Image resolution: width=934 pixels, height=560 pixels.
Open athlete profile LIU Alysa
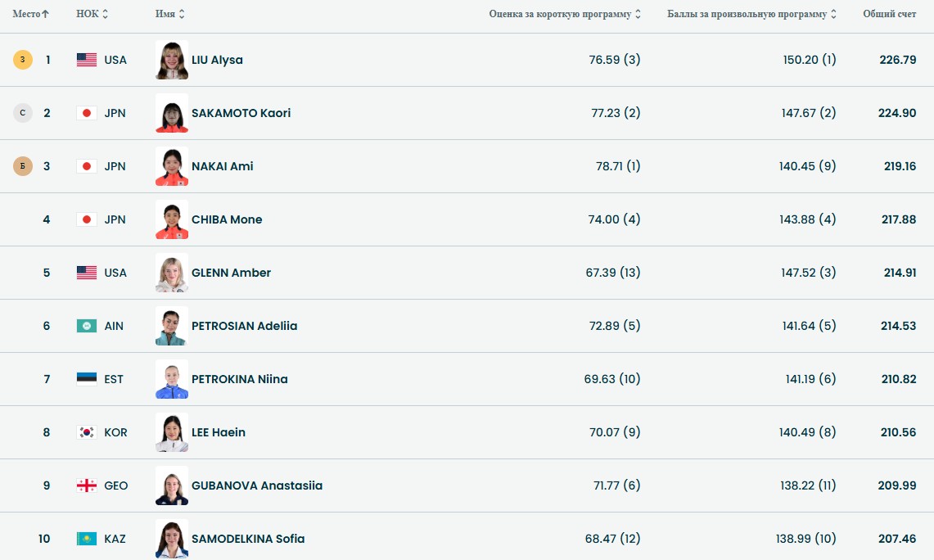(x=217, y=60)
